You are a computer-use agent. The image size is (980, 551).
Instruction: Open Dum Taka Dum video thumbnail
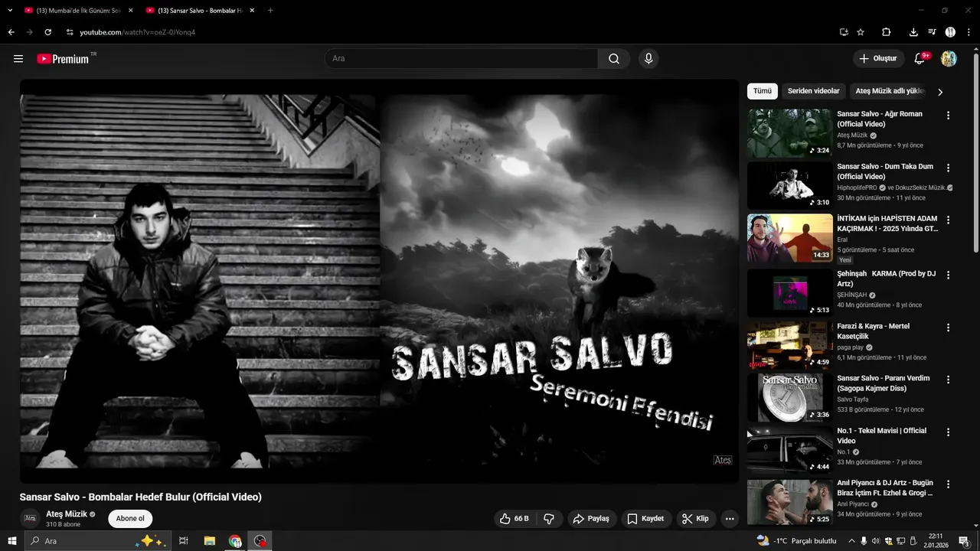tap(789, 185)
